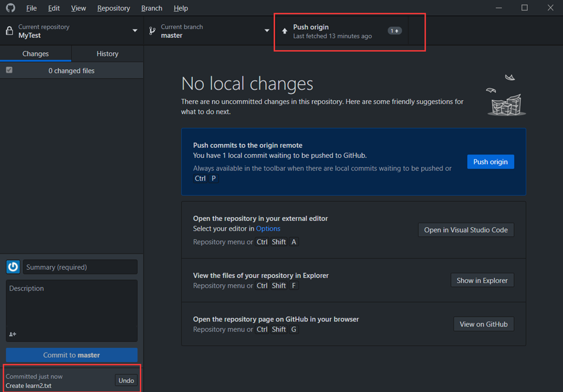The image size is (563, 392).
Task: Click Open in Visual Studio Code button
Action: (466, 230)
